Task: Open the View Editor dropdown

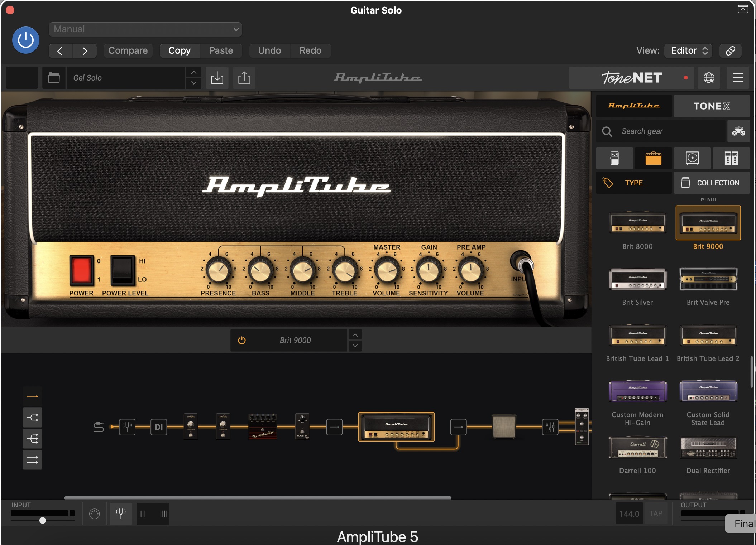Action: click(688, 50)
